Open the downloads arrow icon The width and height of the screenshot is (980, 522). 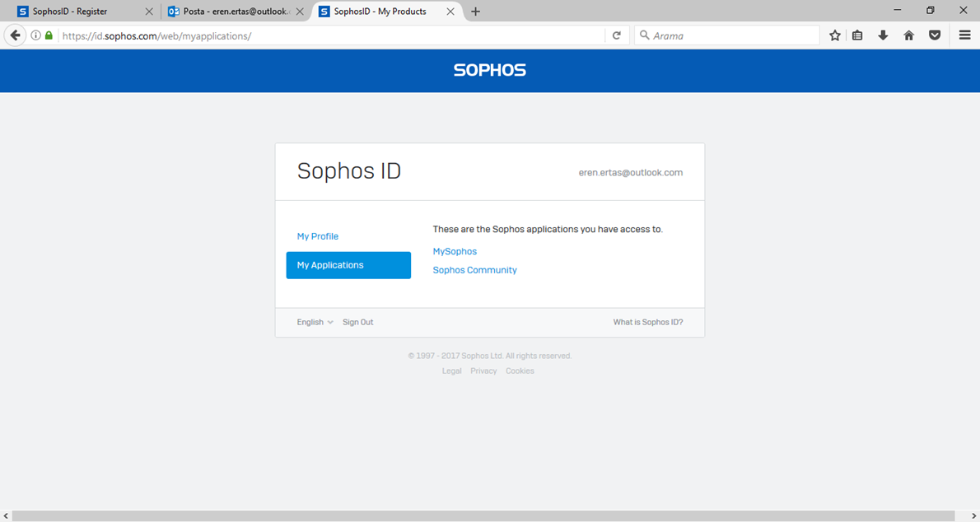pyautogui.click(x=883, y=35)
